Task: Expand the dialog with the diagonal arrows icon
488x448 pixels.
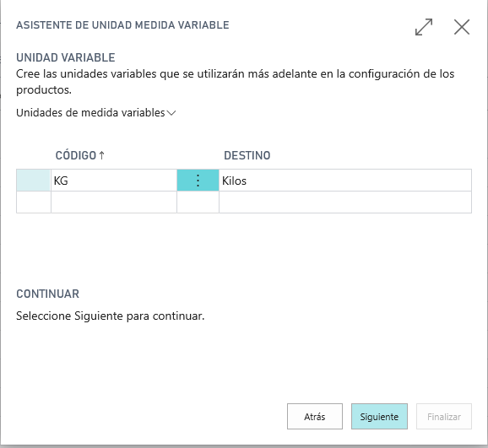Action: click(424, 27)
